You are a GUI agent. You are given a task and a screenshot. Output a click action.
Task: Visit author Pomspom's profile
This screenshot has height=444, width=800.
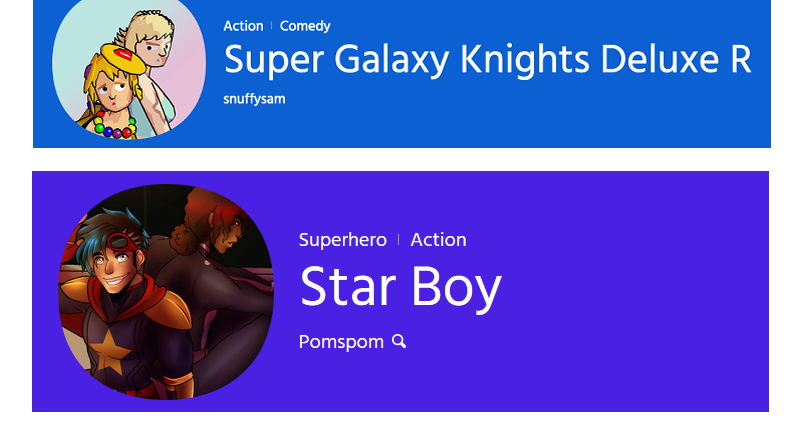pos(341,342)
